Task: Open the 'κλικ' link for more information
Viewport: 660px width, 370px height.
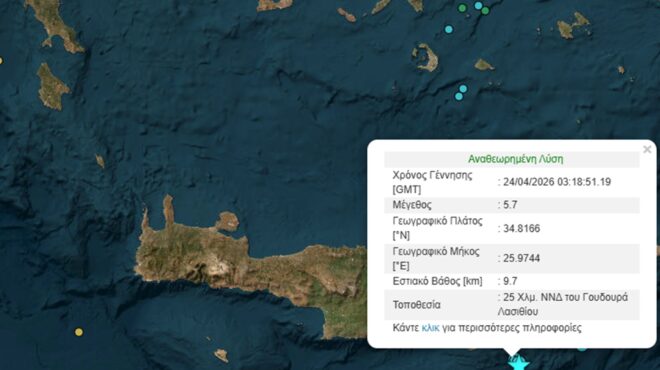Action: [430, 328]
